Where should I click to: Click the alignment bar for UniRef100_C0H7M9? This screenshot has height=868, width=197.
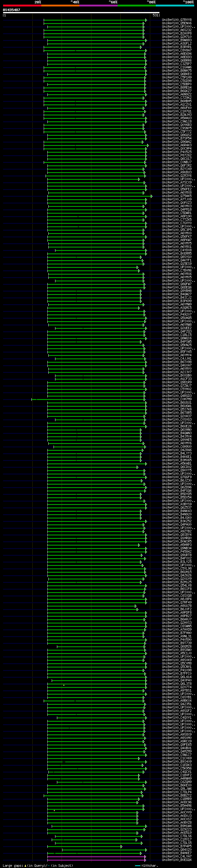pos(89,400)
